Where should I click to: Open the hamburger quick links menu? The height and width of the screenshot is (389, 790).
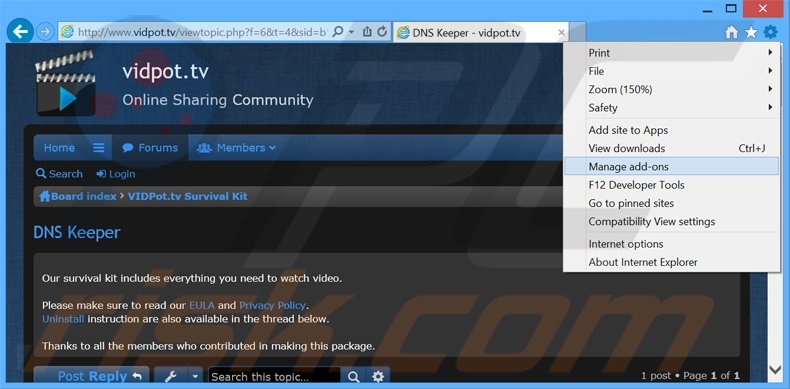click(x=99, y=148)
